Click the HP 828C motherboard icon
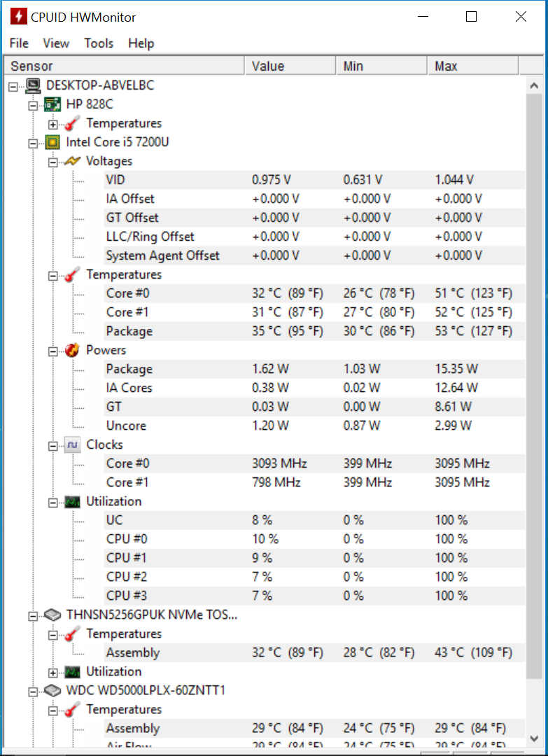Screen dimensions: 548x756 (52, 104)
